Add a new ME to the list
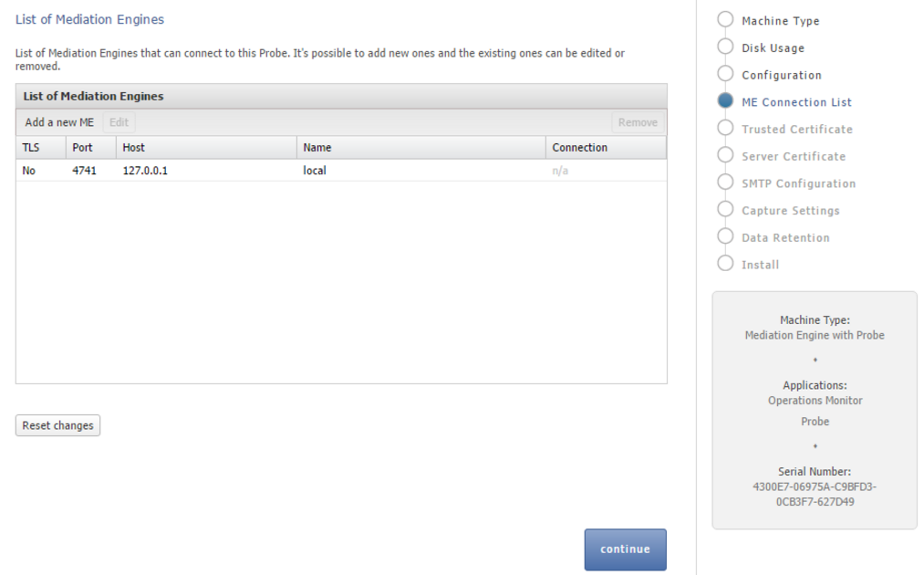This screenshot has width=924, height=575. (59, 122)
